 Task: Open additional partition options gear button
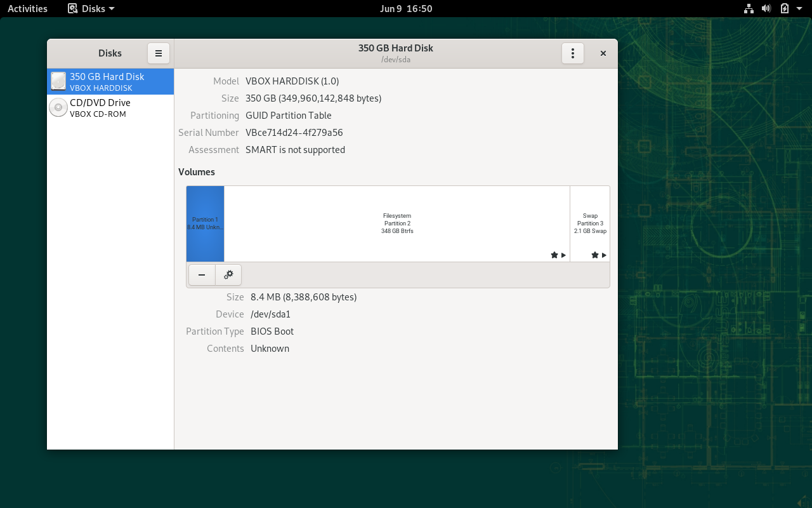(228, 275)
